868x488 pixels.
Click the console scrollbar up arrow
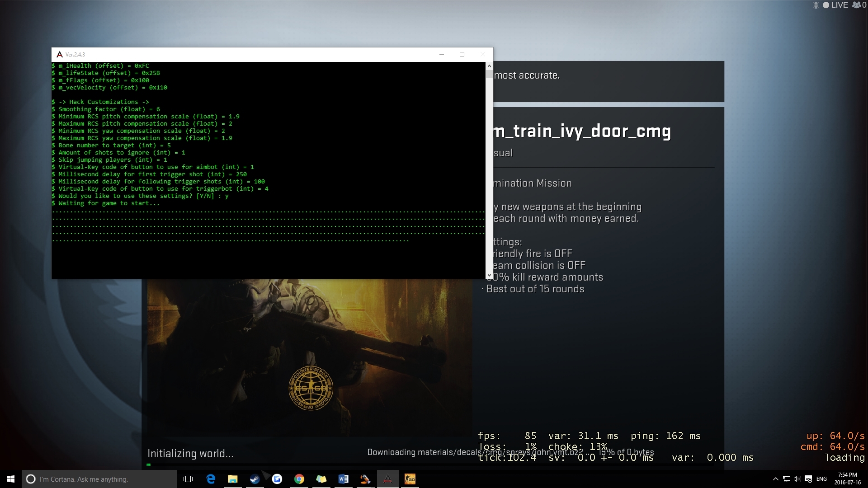tap(489, 66)
